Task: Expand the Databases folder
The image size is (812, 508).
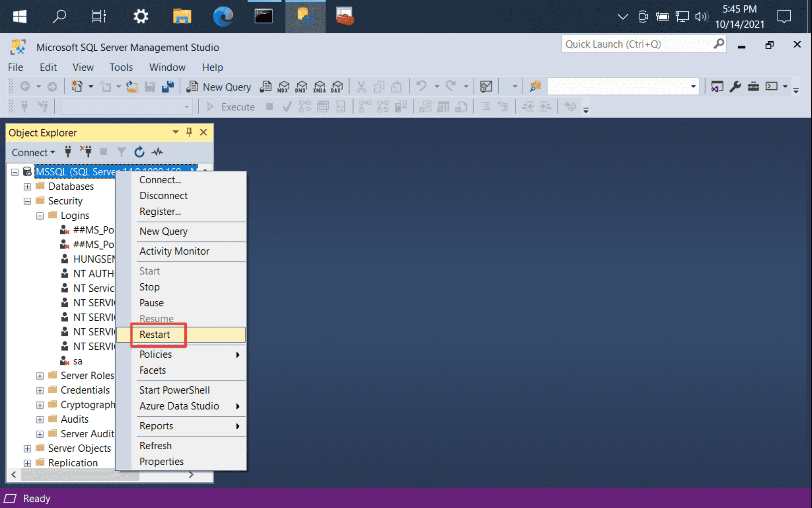Action: coord(27,187)
